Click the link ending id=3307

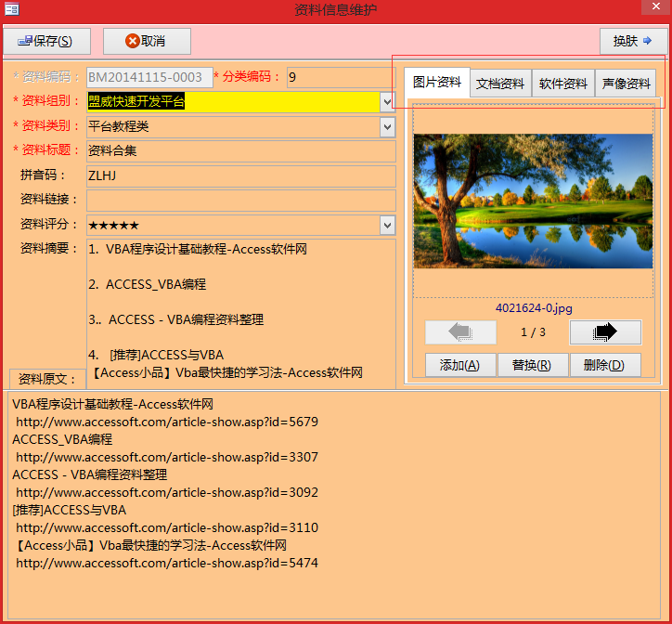167,457
